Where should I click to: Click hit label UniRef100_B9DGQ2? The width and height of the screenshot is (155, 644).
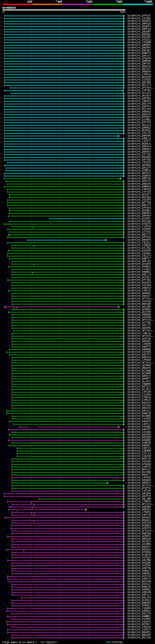pos(139,34)
